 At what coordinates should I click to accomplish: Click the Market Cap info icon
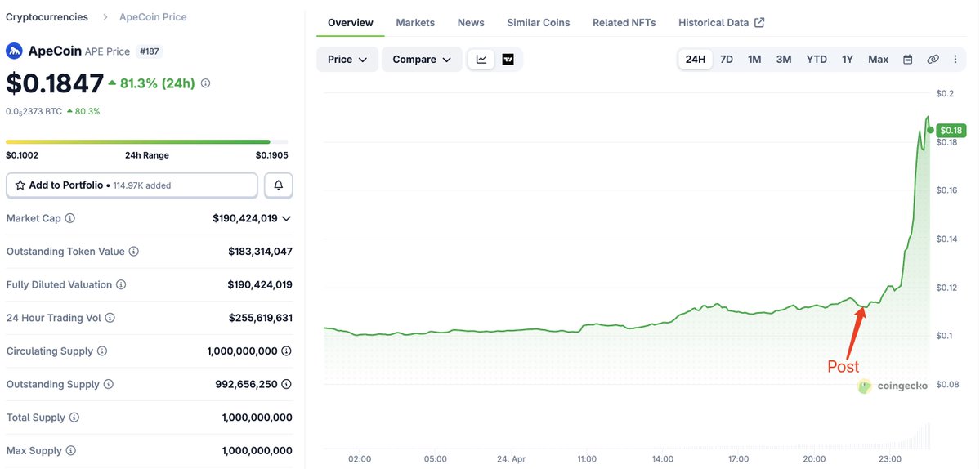point(70,218)
